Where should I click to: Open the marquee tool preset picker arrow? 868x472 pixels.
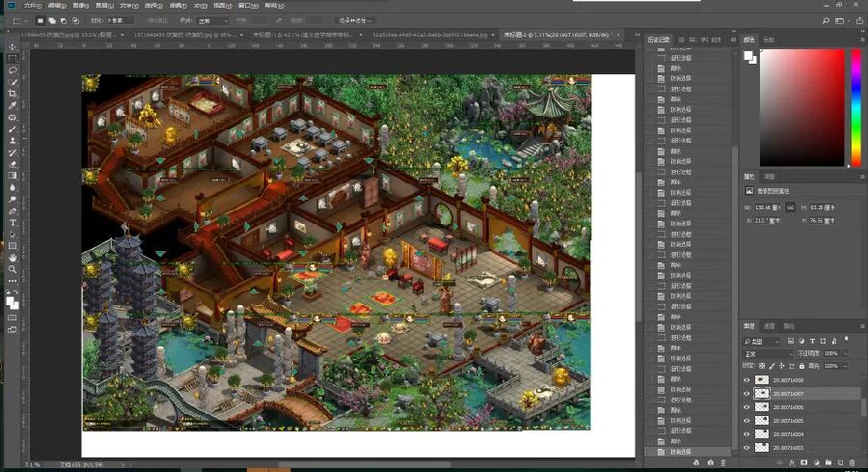point(25,20)
